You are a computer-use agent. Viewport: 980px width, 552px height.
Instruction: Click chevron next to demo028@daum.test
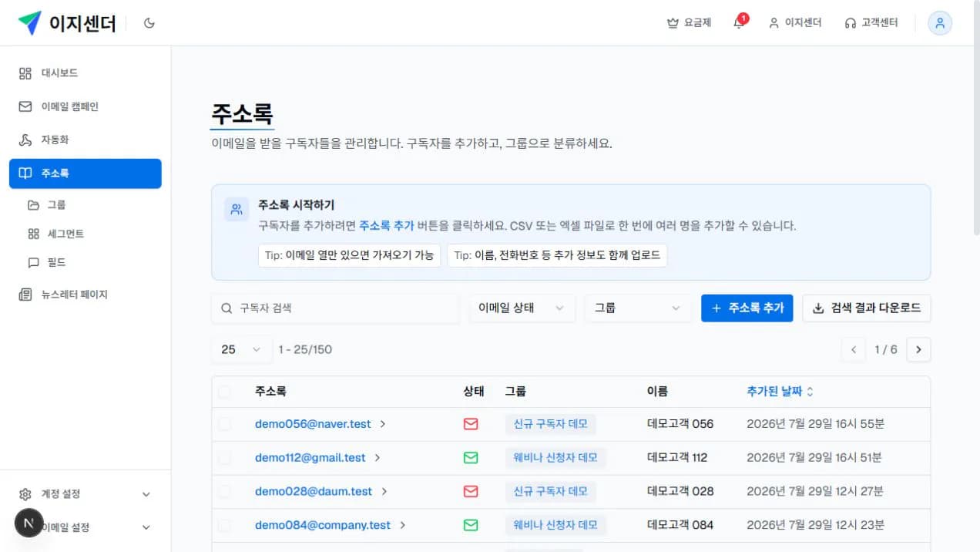coord(384,491)
